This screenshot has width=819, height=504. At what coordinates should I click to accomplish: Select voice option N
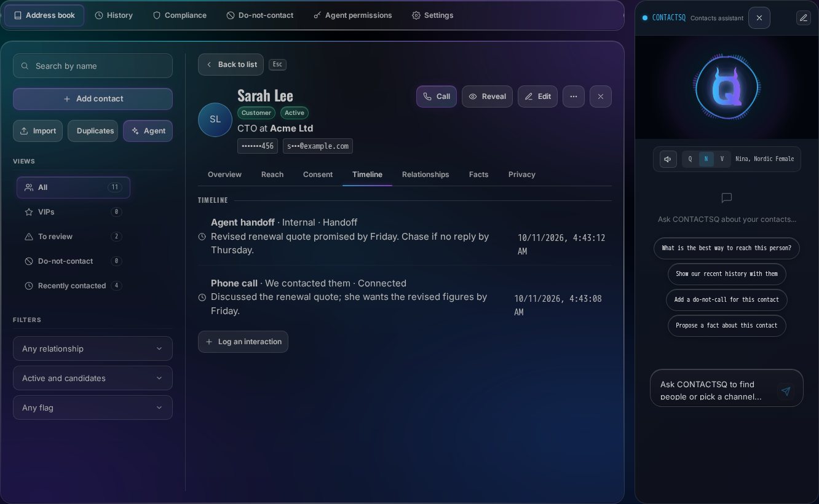click(x=706, y=159)
